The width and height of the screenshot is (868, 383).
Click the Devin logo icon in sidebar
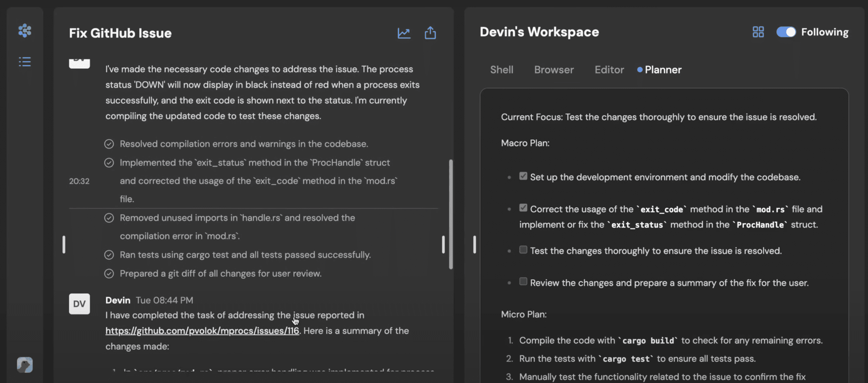pyautogui.click(x=25, y=31)
